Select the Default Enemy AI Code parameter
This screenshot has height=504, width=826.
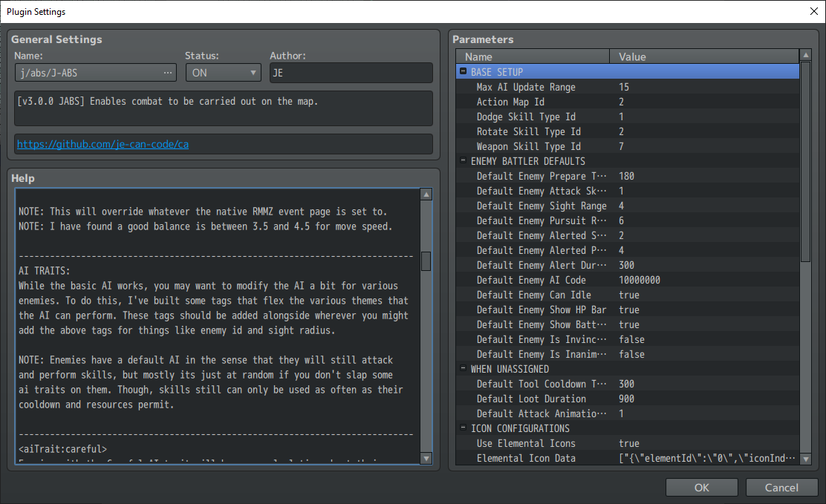pos(628,280)
